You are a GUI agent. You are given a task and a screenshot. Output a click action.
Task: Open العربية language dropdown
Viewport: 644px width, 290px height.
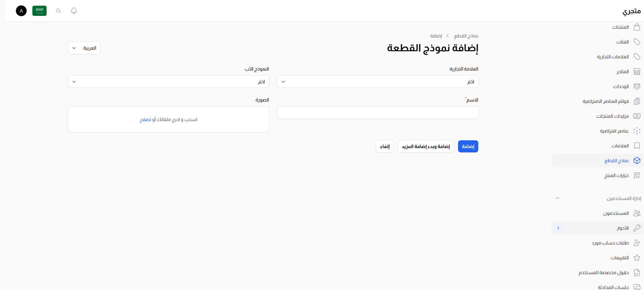[84, 48]
